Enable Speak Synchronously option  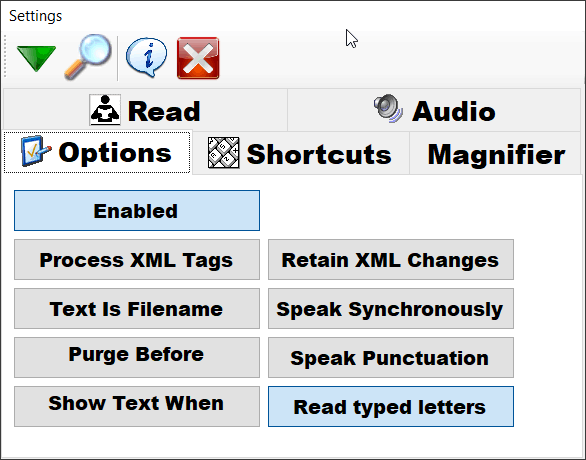point(391,309)
